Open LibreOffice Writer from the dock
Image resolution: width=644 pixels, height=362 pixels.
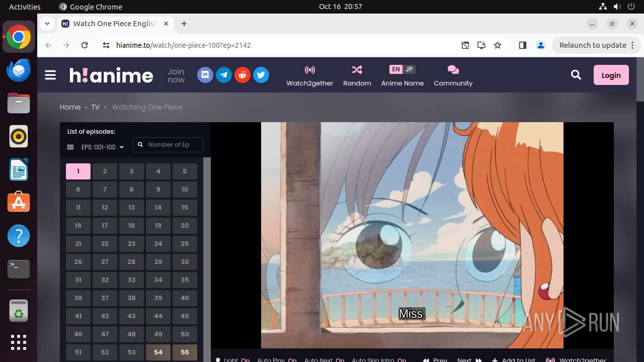(19, 169)
